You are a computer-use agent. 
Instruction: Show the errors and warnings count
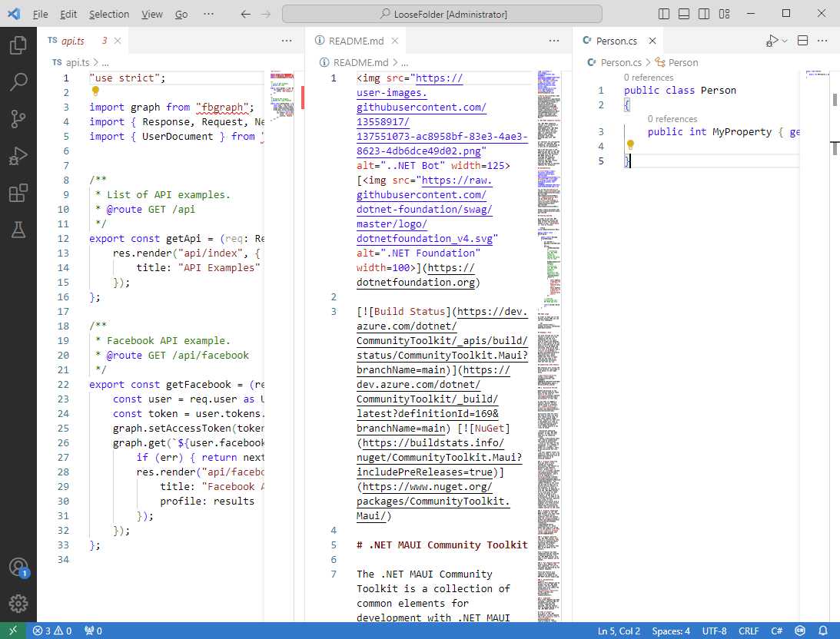(52, 631)
